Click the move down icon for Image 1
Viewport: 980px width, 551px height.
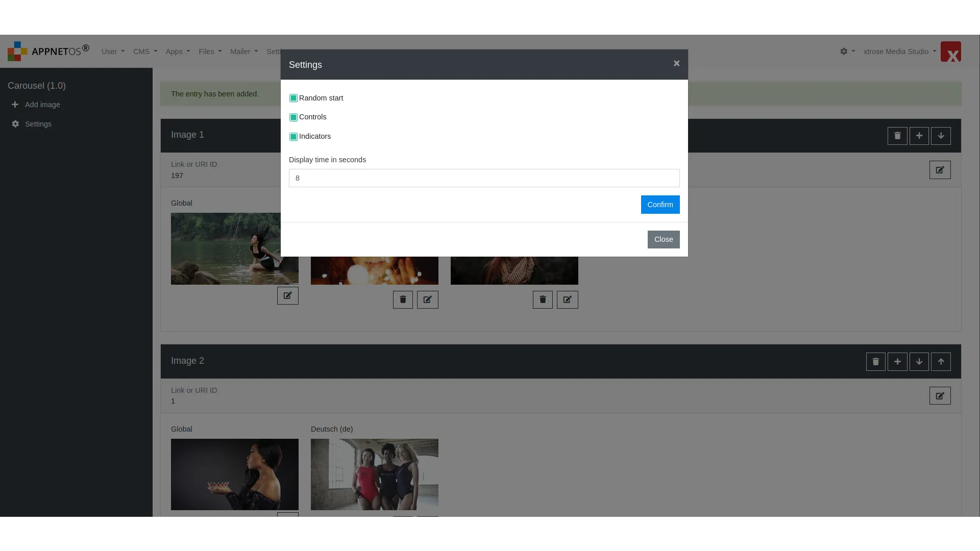point(941,135)
